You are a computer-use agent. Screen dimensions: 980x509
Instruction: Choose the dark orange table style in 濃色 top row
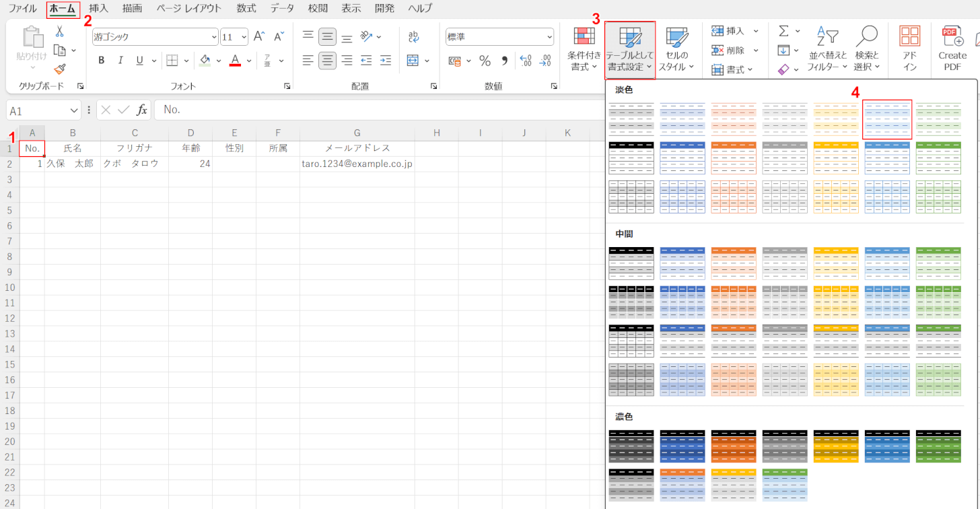(x=734, y=446)
